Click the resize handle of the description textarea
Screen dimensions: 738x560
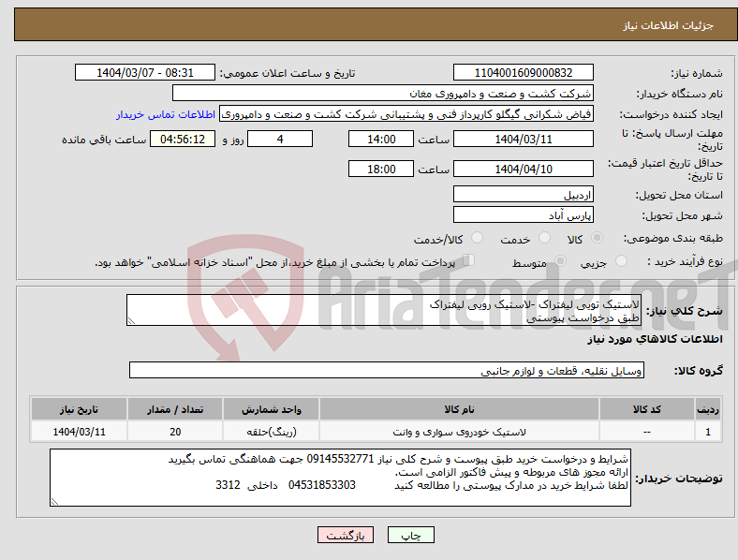[131, 321]
